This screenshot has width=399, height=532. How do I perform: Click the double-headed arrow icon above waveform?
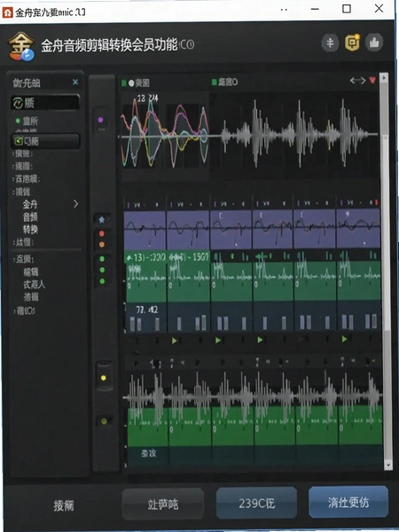coord(357,81)
